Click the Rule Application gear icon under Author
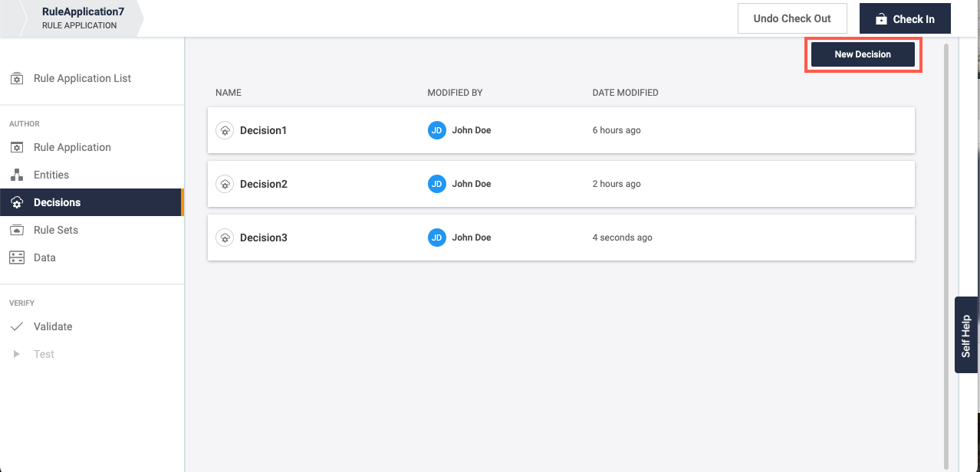980x472 pixels. [16, 147]
